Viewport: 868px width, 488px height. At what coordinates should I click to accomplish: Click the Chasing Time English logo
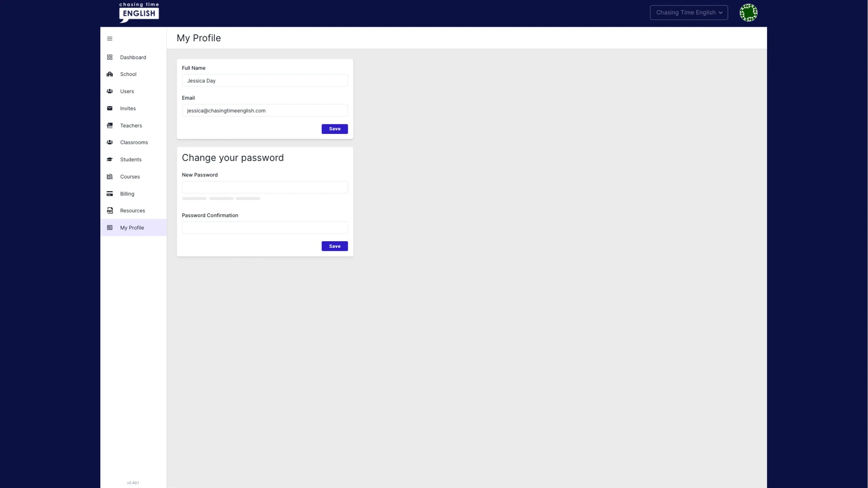(139, 13)
